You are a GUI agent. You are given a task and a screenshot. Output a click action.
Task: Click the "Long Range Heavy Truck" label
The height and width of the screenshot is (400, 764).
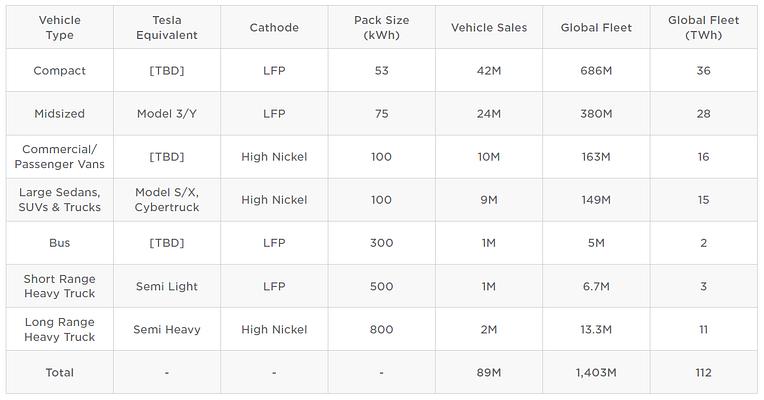tap(60, 329)
